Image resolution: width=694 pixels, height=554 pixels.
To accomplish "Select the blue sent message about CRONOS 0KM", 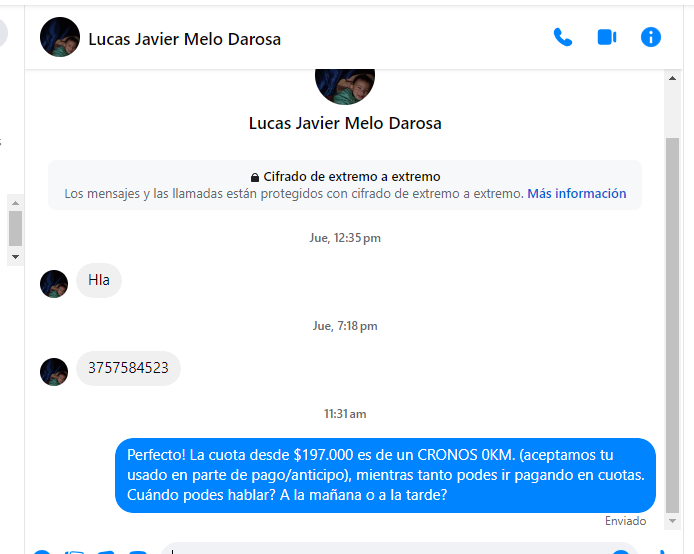I will [x=385, y=475].
